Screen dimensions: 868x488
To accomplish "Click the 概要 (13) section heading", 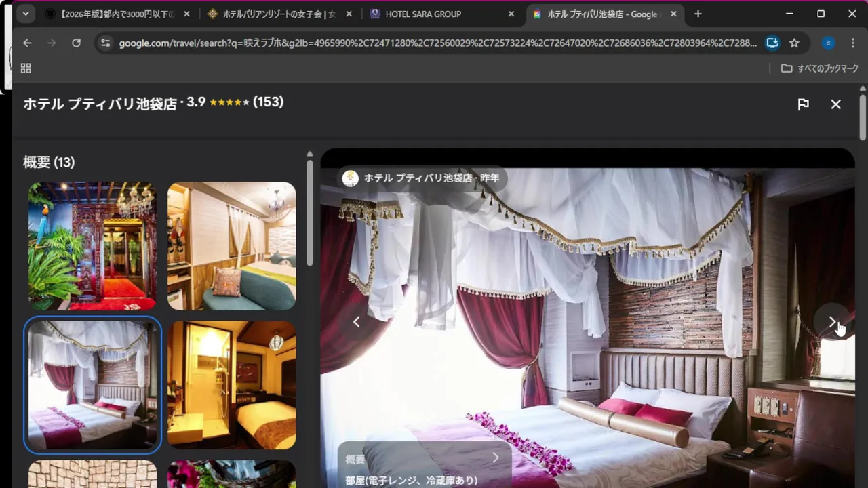I will [49, 162].
